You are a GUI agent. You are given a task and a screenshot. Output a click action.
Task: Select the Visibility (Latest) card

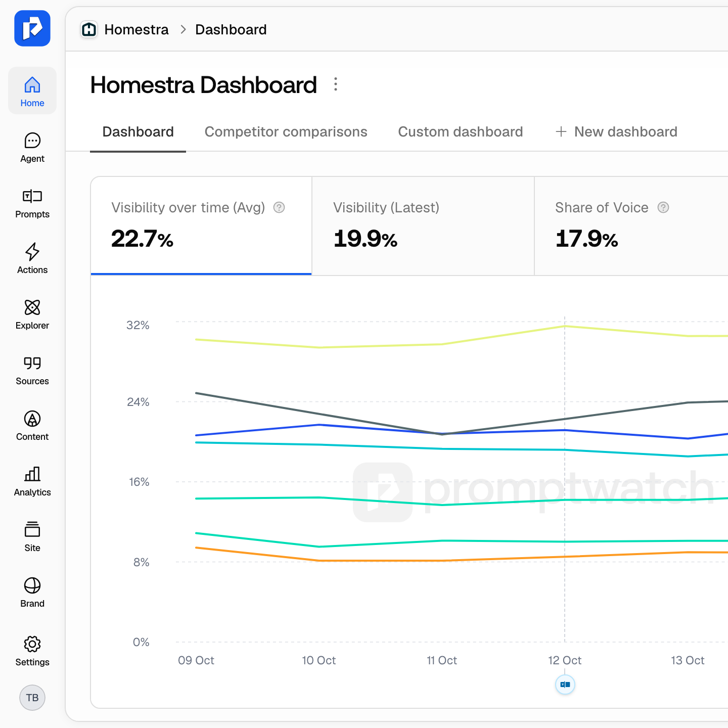point(423,225)
